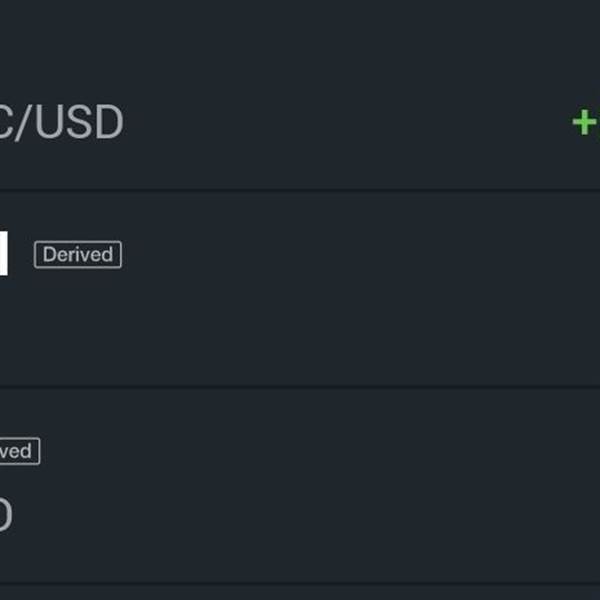This screenshot has width=600, height=600.
Task: Click the divider between the Derived rows
Action: click(300, 386)
